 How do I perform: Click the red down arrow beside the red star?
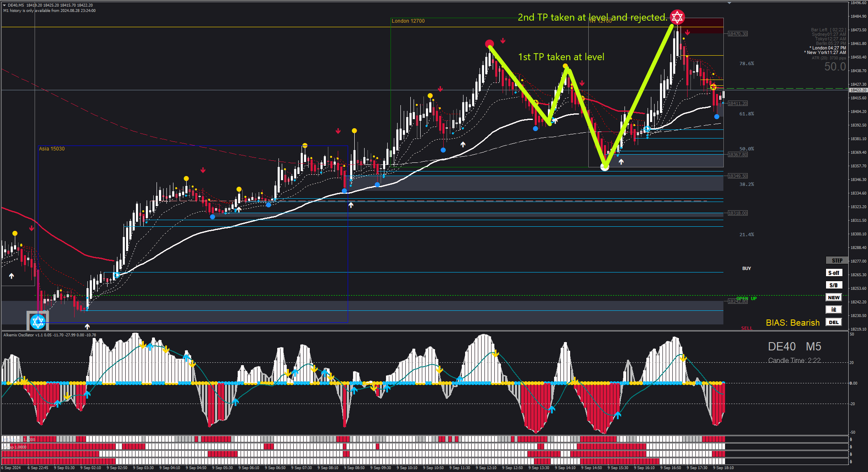click(688, 32)
